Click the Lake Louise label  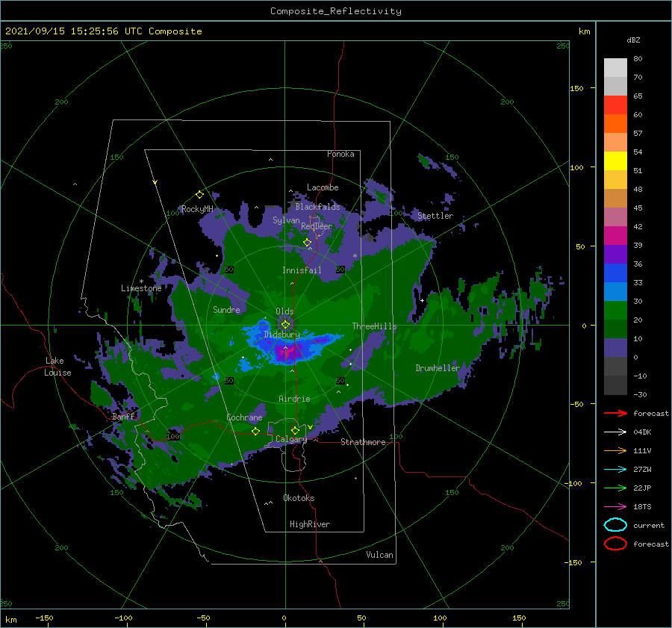pyautogui.click(x=57, y=367)
